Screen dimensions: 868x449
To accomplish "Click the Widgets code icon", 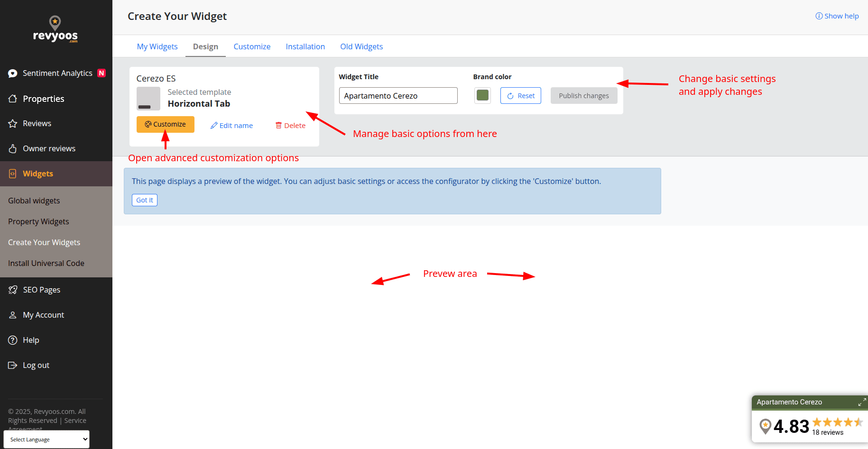I will (13, 174).
